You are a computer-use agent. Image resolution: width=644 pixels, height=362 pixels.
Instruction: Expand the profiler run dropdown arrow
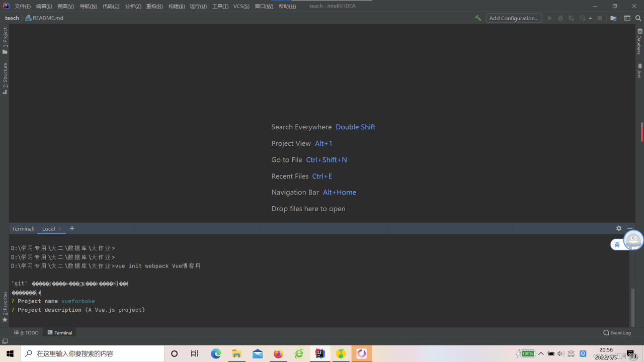[590, 19]
